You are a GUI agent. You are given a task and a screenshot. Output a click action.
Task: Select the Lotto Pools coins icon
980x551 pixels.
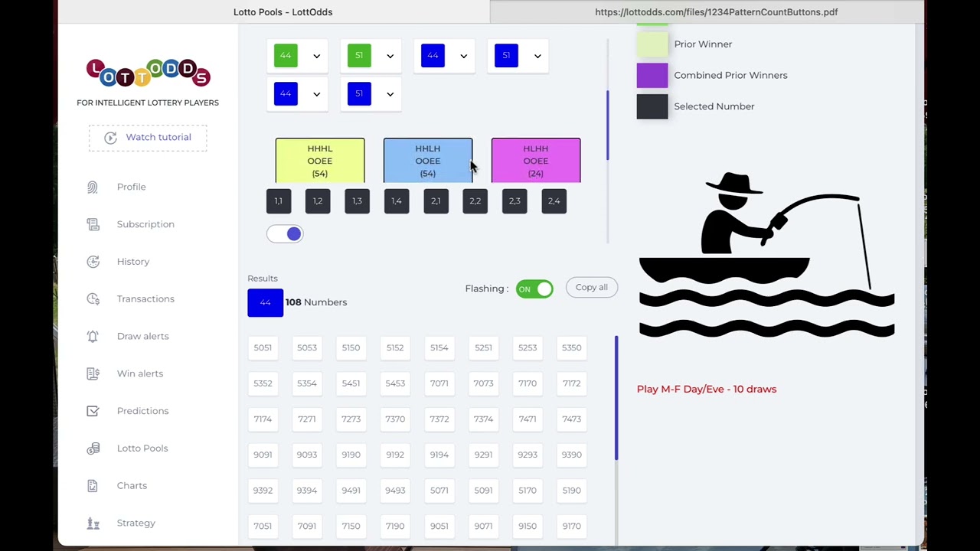coord(93,448)
